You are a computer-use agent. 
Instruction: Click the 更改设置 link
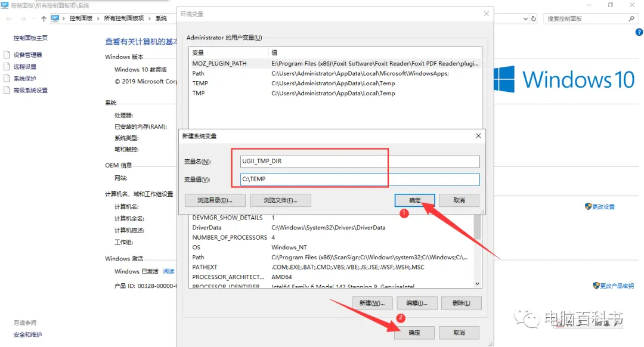point(603,206)
